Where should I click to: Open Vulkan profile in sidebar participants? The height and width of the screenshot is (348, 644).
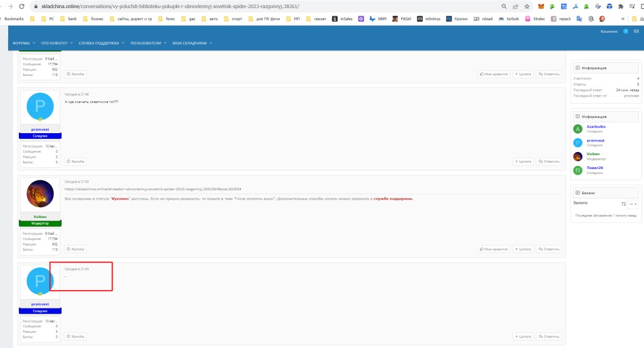593,154
